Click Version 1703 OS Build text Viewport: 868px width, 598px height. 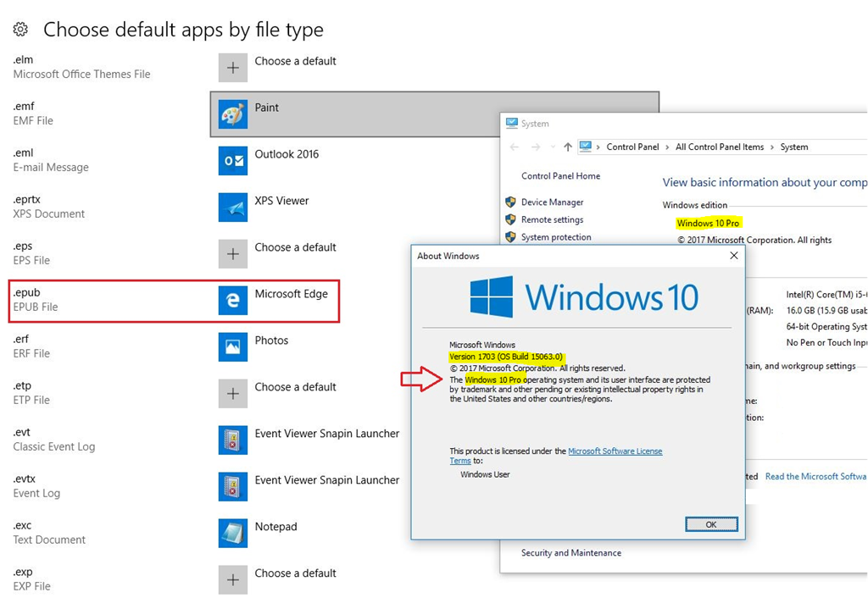pyautogui.click(x=506, y=357)
